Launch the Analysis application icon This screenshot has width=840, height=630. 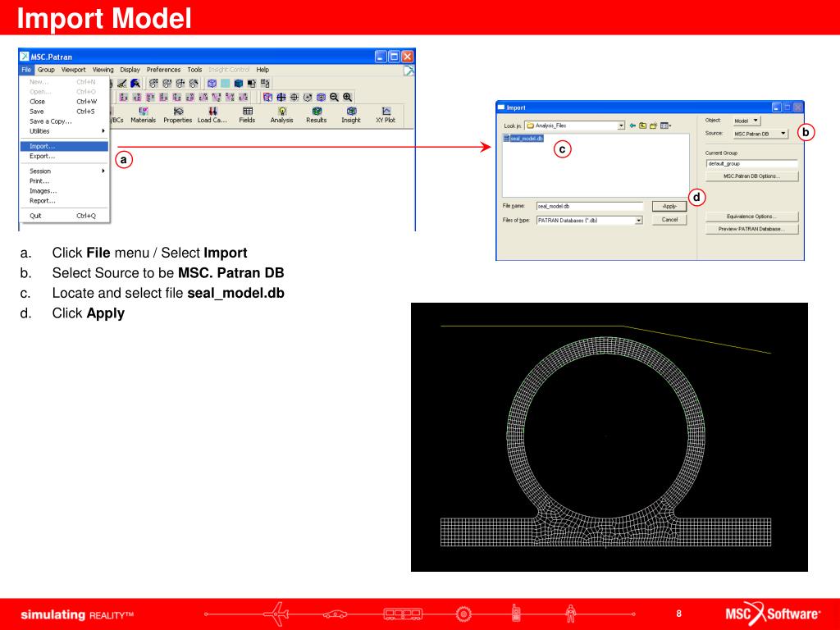point(282,115)
